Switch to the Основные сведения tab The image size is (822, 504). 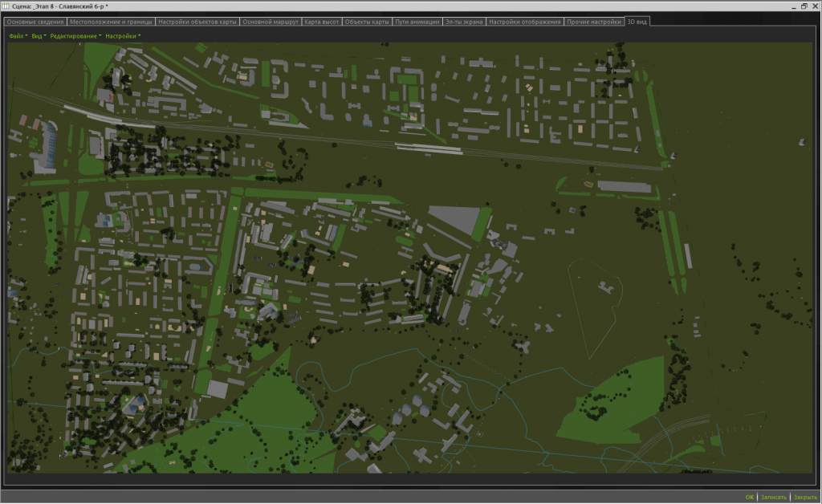pyautogui.click(x=35, y=22)
